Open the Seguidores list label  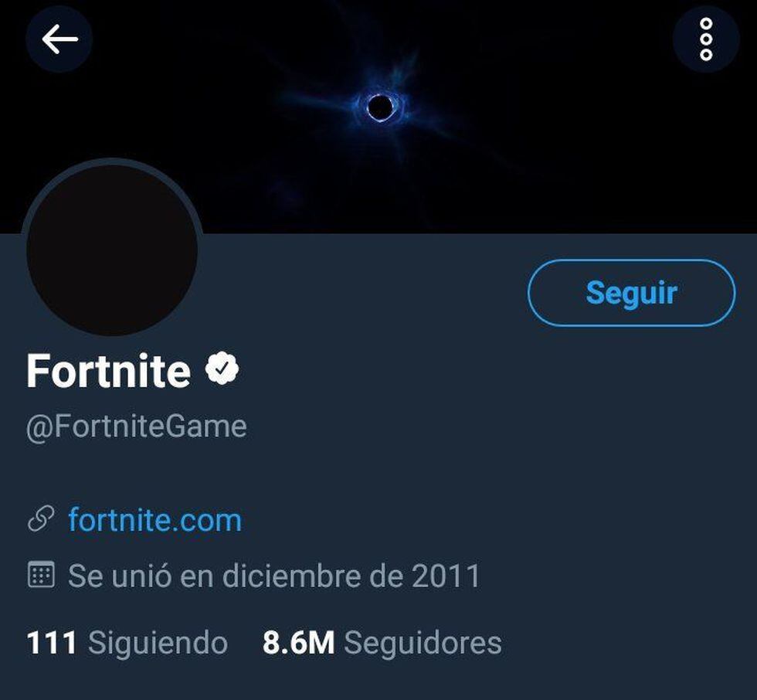point(423,643)
